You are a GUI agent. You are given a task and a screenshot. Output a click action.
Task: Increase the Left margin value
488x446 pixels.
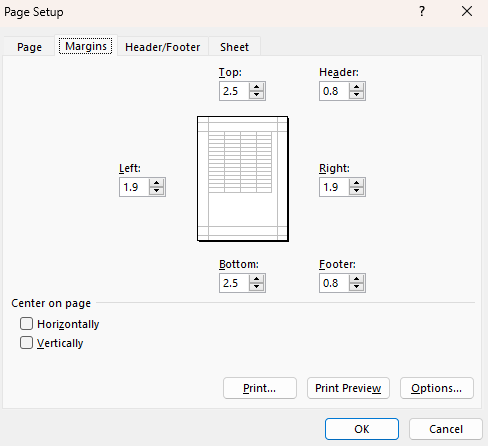pos(156,183)
